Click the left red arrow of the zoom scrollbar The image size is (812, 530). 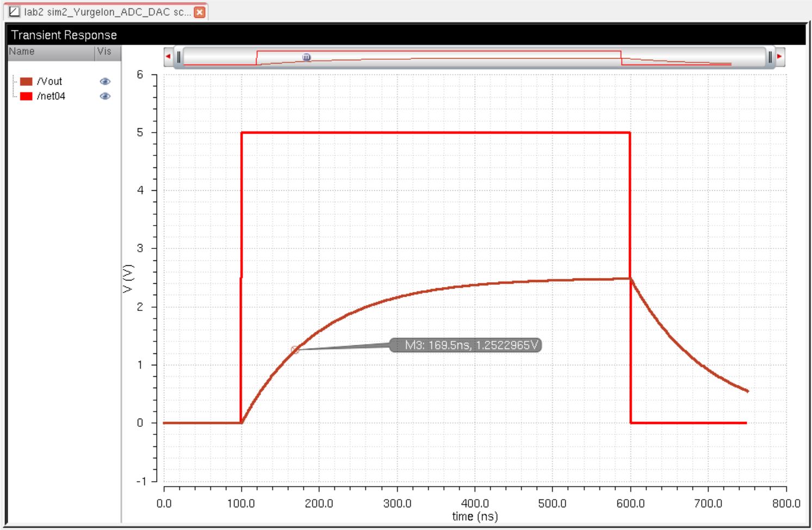(168, 57)
